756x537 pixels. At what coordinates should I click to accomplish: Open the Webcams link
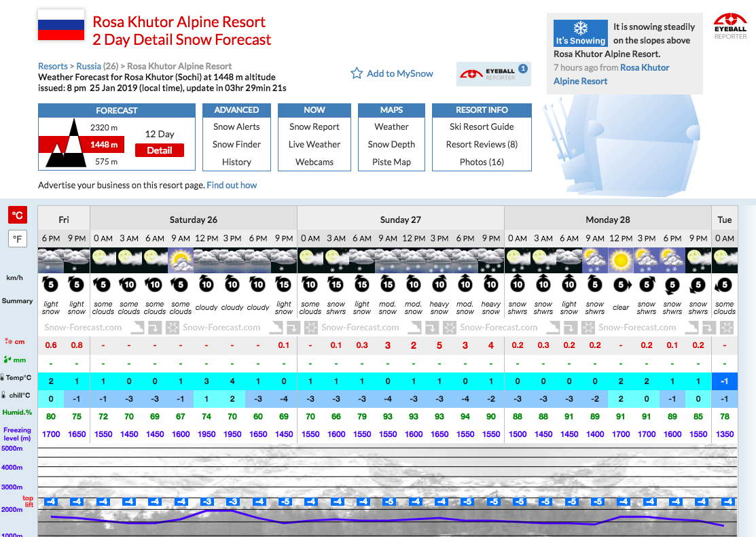[x=314, y=162]
